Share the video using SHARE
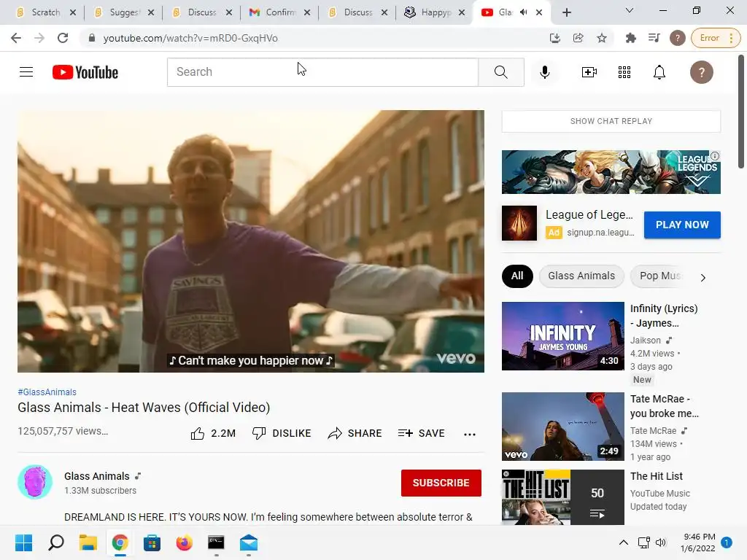Viewport: 747px width, 560px height. click(x=355, y=433)
